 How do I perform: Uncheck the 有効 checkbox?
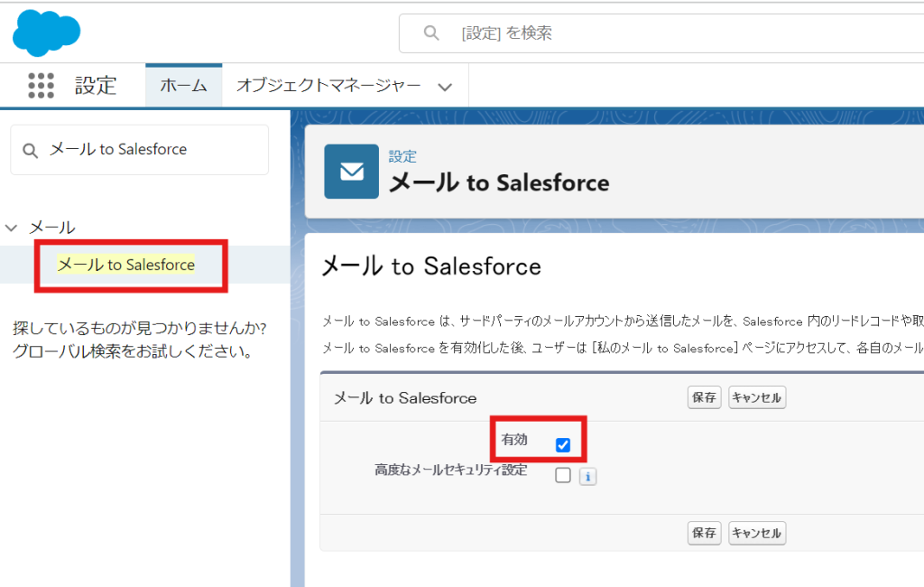pyautogui.click(x=563, y=444)
